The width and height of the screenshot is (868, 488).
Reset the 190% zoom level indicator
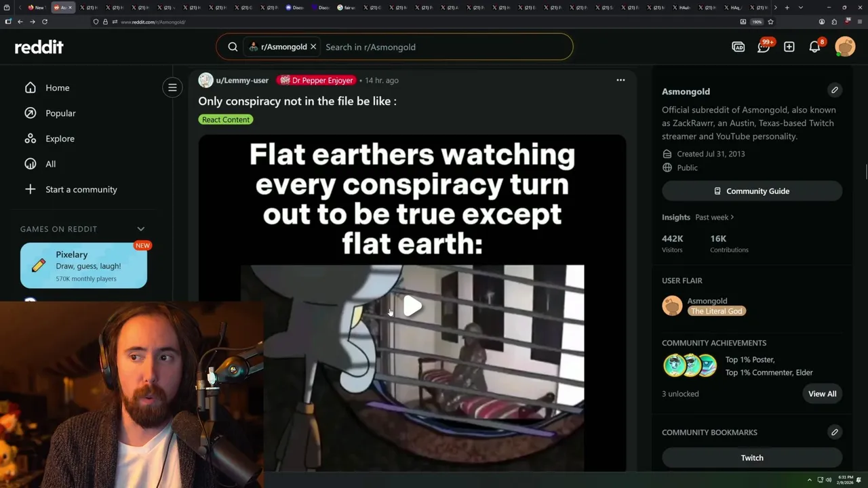[x=756, y=22]
